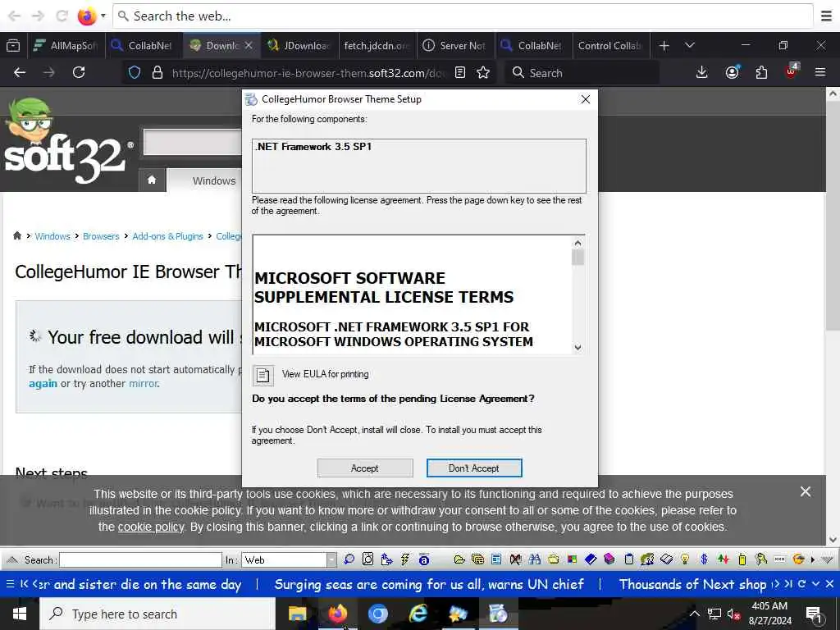Switch to the Server Not Found tab
This screenshot has width=840, height=630.
point(455,46)
